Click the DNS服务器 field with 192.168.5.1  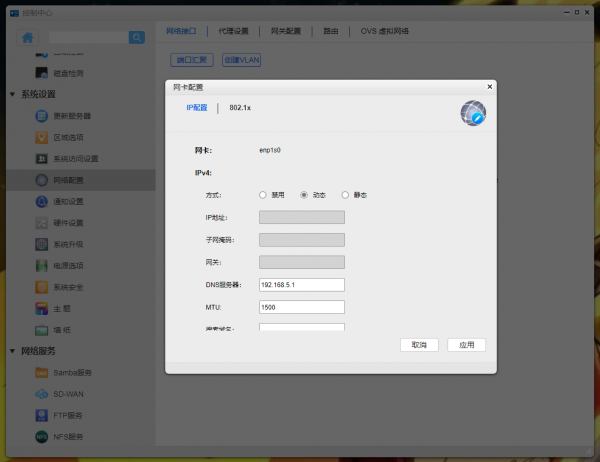click(x=302, y=285)
